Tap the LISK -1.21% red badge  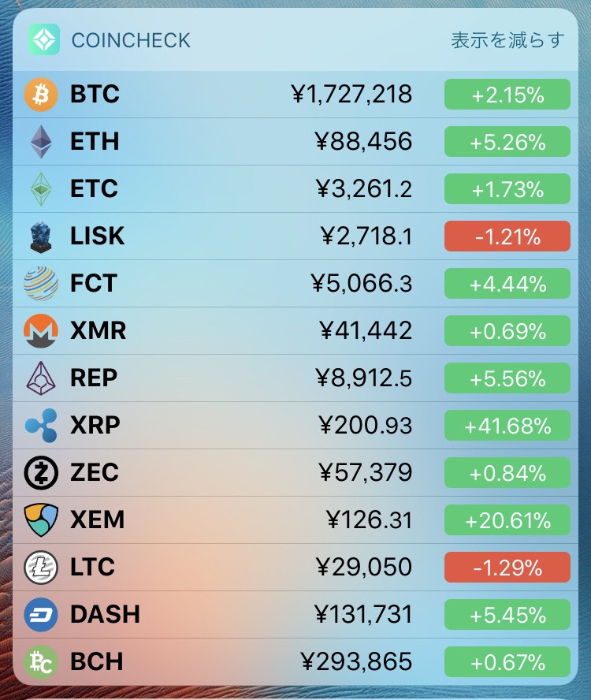pyautogui.click(x=507, y=236)
